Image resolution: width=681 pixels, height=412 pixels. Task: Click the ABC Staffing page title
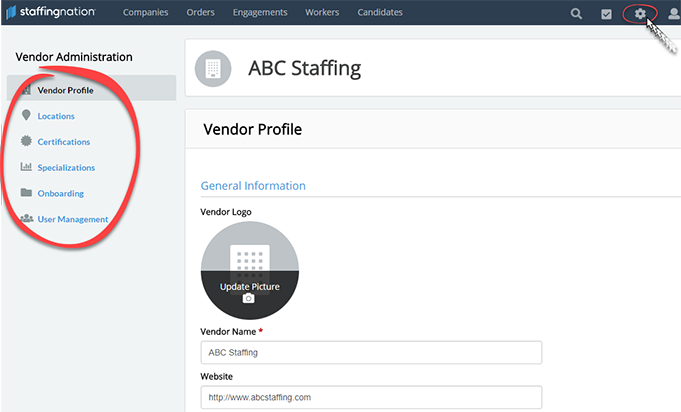point(304,69)
